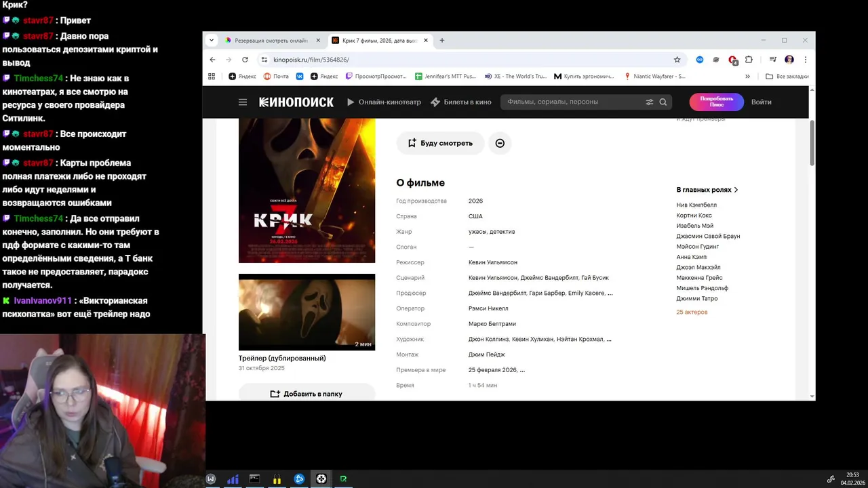
Task: Open the apps grid in bookmarks bar
Action: pyautogui.click(x=212, y=77)
